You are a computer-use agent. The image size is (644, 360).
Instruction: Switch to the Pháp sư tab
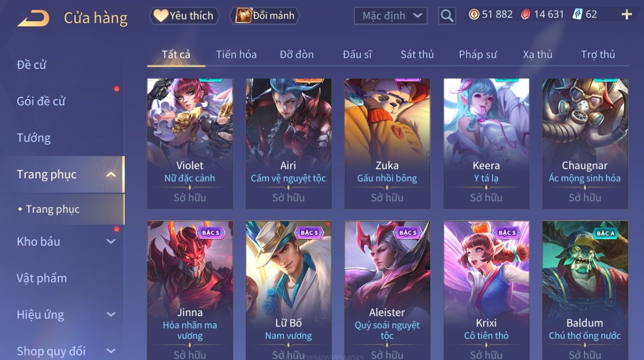(478, 54)
